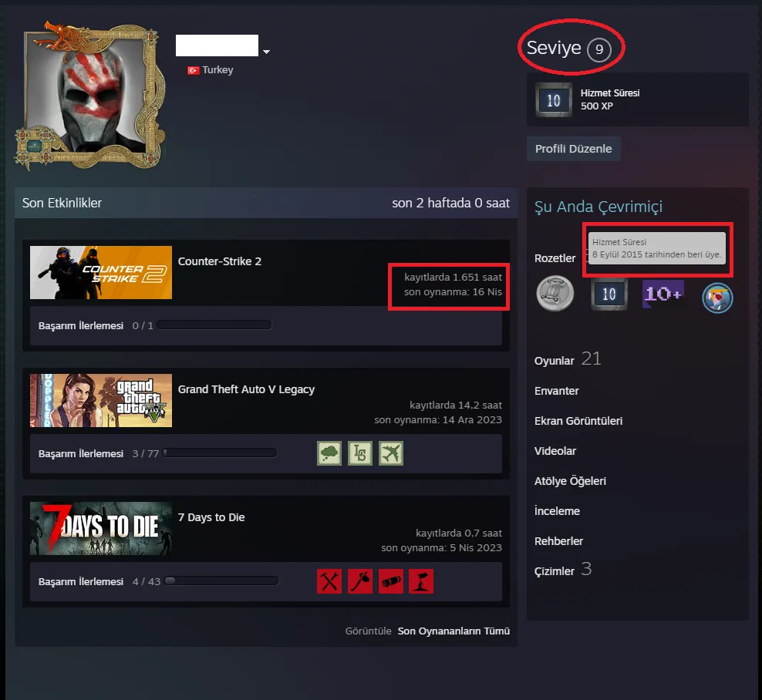Image resolution: width=762 pixels, height=700 pixels.
Task: Click 7 Days to Die stone axe achievement
Action: [360, 581]
